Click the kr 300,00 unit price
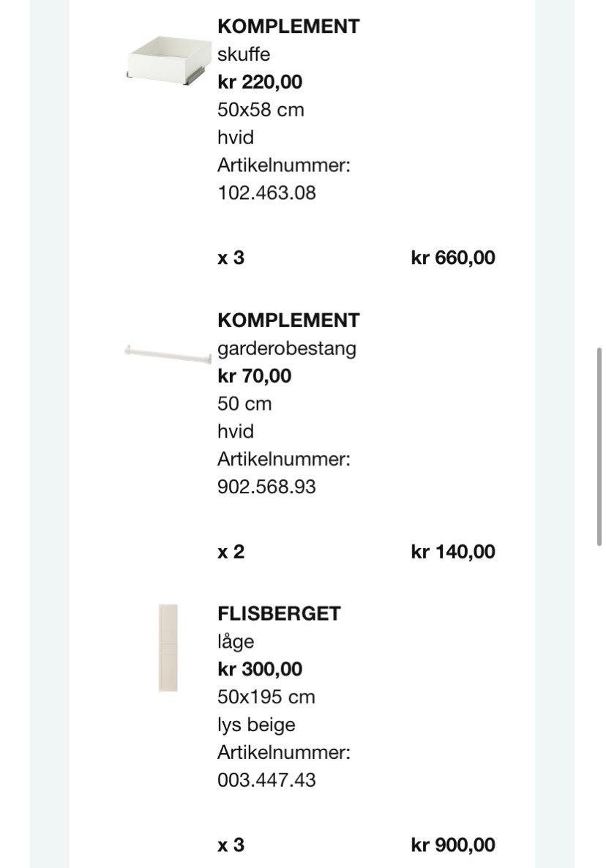Image resolution: width=606 pixels, height=868 pixels. [260, 669]
